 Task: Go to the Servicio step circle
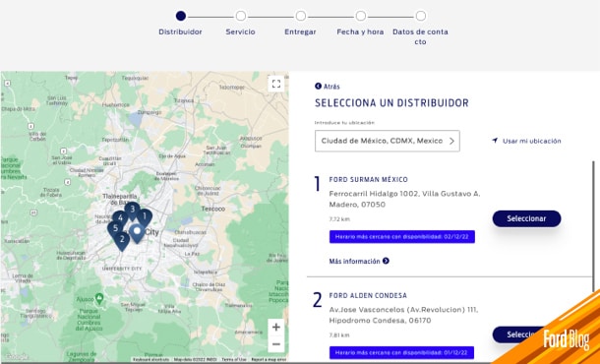point(241,16)
